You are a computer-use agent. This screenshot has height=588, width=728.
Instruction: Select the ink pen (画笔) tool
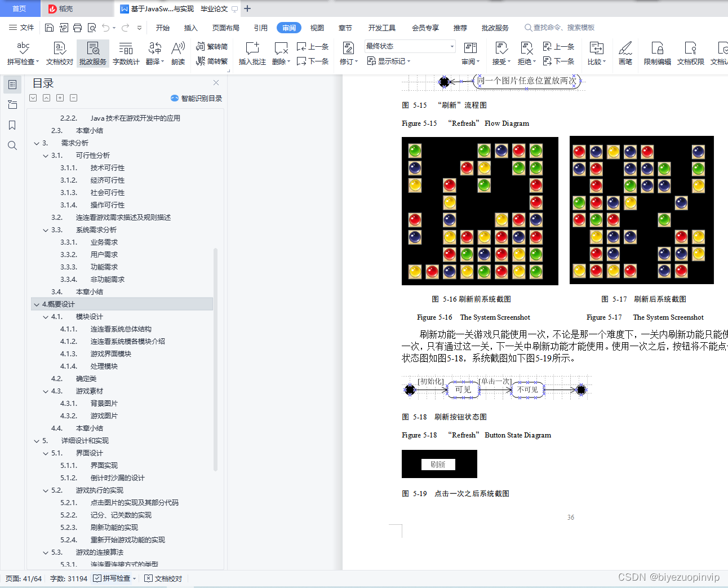[625, 54]
